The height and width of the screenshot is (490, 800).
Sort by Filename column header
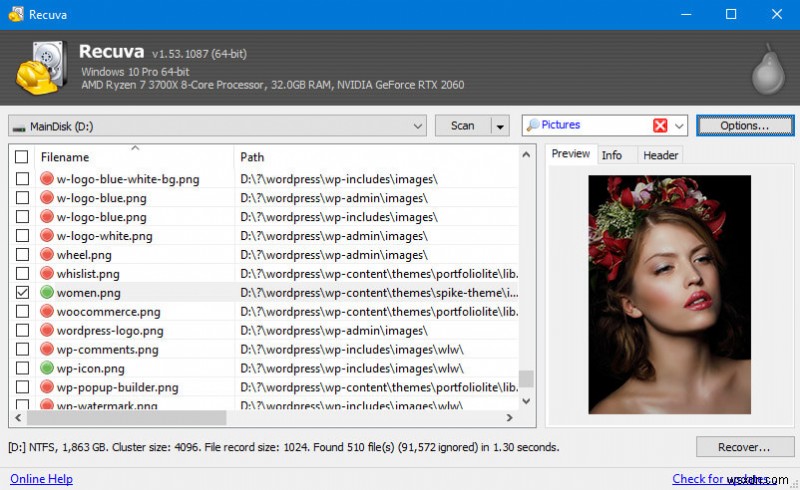pyautogui.click(x=65, y=157)
